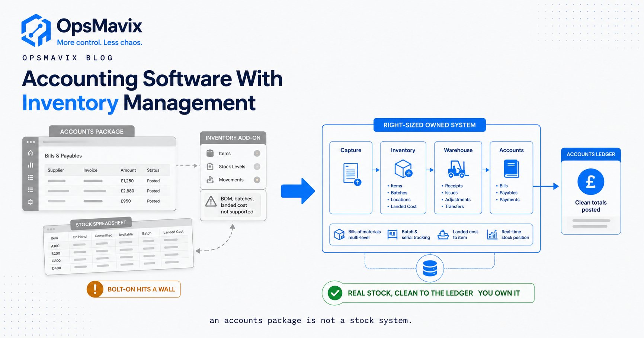Click the Real-time stock position chart icon
The image size is (644, 338).
pyautogui.click(x=492, y=235)
